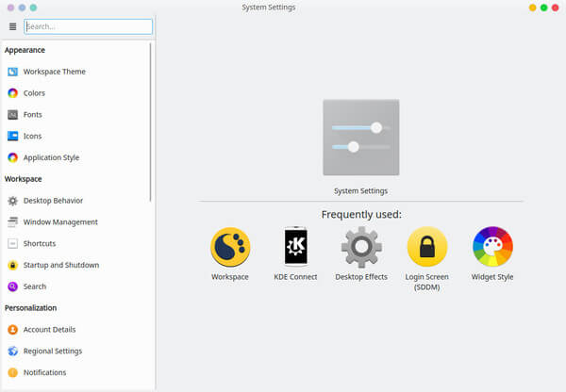Click the red window close button
566x392 pixels.
[x=556, y=8]
